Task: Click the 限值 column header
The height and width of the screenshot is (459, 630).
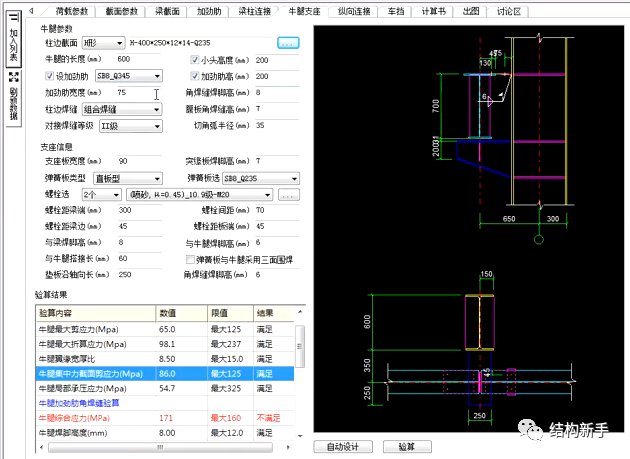Action: click(x=231, y=313)
